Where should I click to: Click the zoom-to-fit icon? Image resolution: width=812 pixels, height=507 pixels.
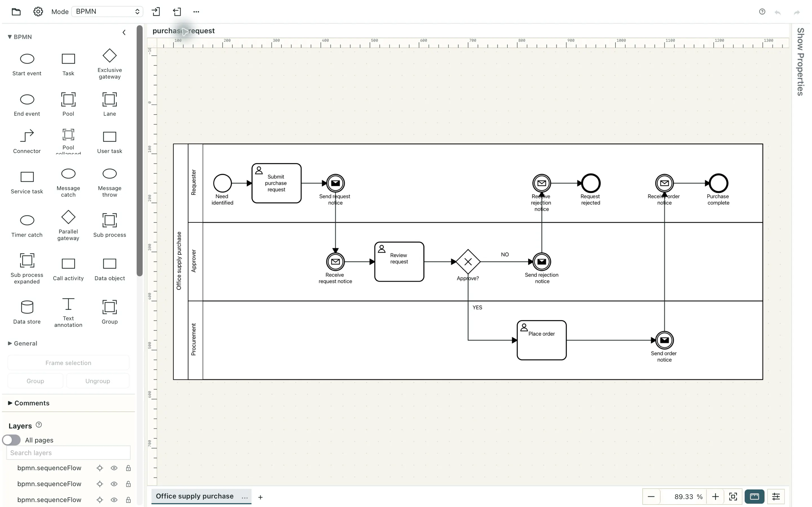(733, 497)
